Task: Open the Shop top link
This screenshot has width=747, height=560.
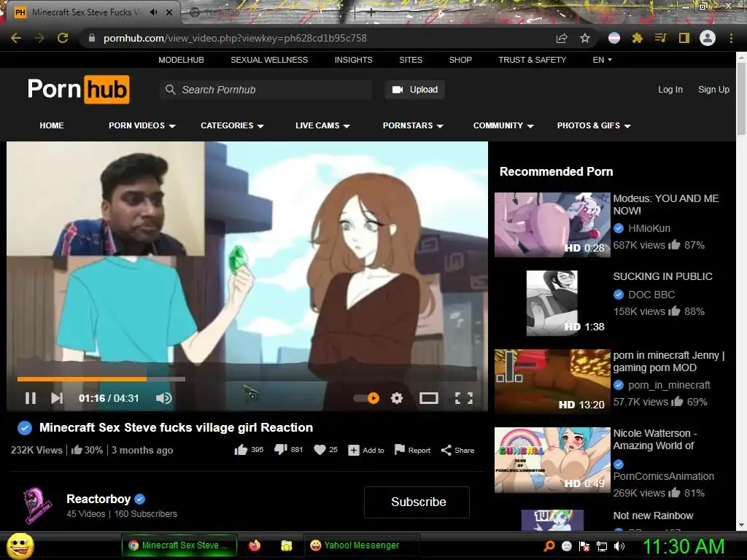Action: pyautogui.click(x=460, y=60)
